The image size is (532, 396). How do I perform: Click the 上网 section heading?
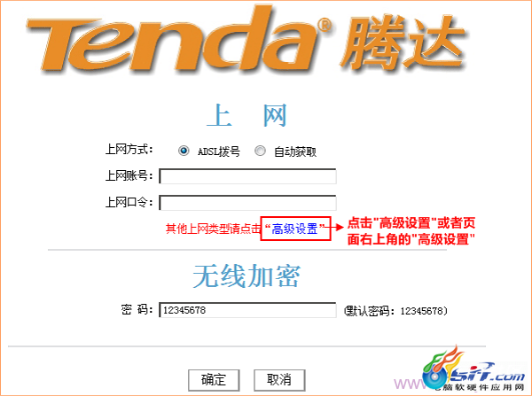(x=247, y=116)
